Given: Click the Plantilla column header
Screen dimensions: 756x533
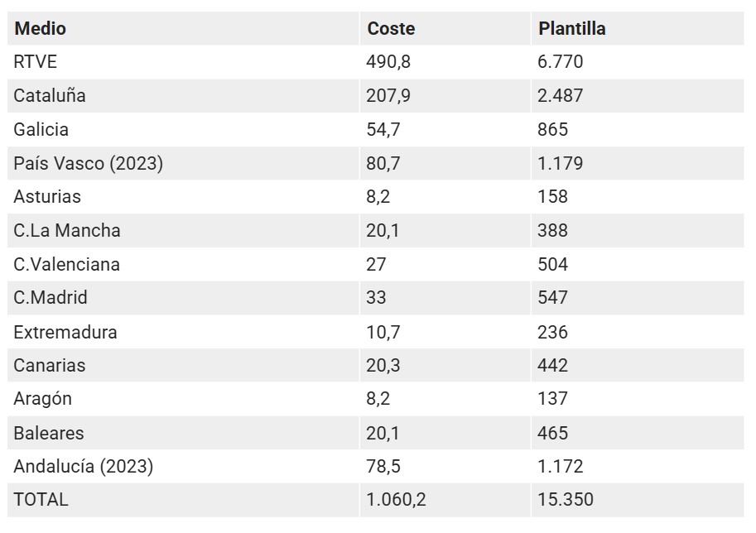Looking at the screenshot, I should click(x=571, y=28).
